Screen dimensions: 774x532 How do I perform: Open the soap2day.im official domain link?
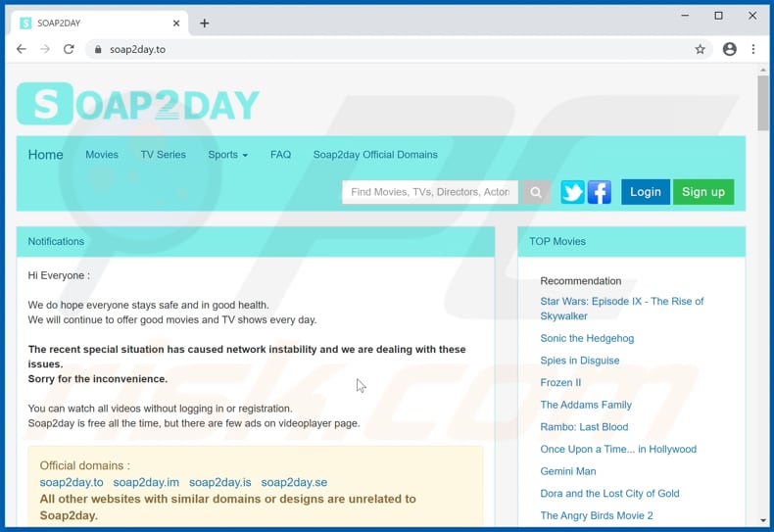pyautogui.click(x=146, y=482)
